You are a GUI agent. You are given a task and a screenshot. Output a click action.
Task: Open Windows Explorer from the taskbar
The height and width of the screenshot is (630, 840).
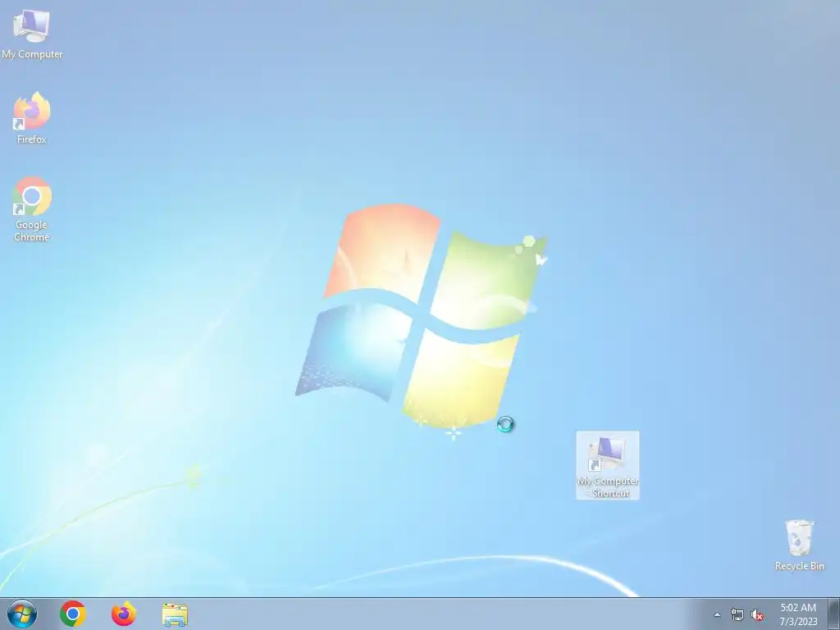(175, 614)
